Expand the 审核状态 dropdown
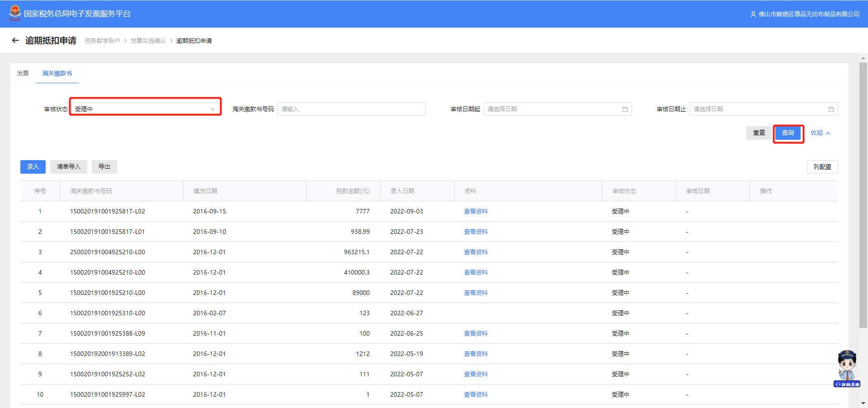The width and height of the screenshot is (868, 408). 145,109
